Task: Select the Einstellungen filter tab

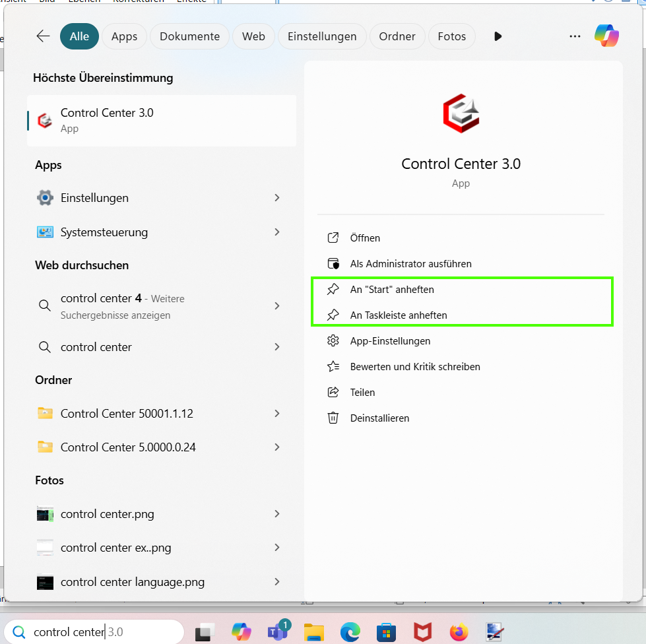Action: 322,36
